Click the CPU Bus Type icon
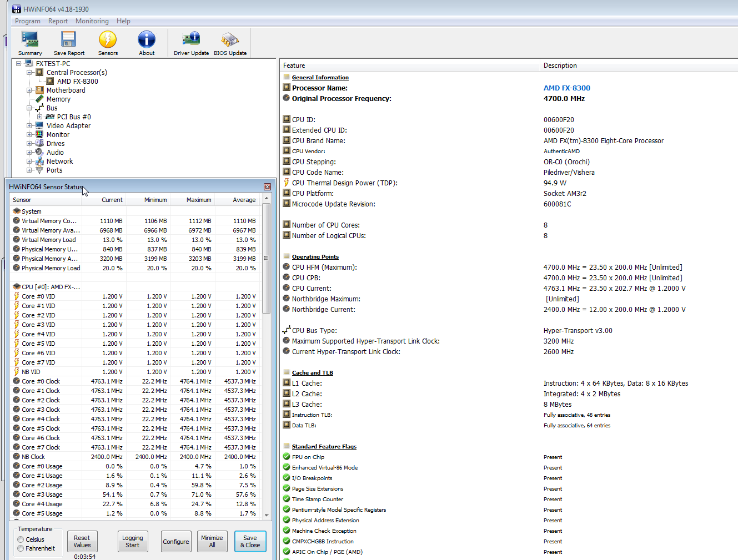Screen dimensions: 738x560 pyautogui.click(x=287, y=330)
